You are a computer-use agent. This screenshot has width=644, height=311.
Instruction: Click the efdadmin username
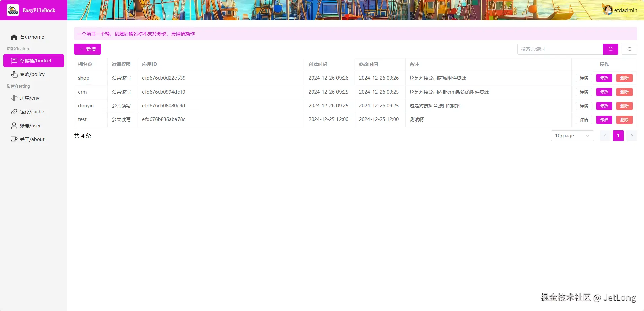pyautogui.click(x=625, y=10)
